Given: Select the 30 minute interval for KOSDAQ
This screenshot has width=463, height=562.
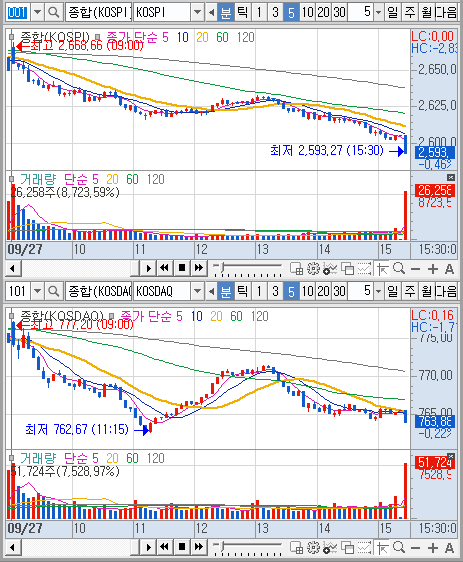Looking at the screenshot, I should coord(339,291).
